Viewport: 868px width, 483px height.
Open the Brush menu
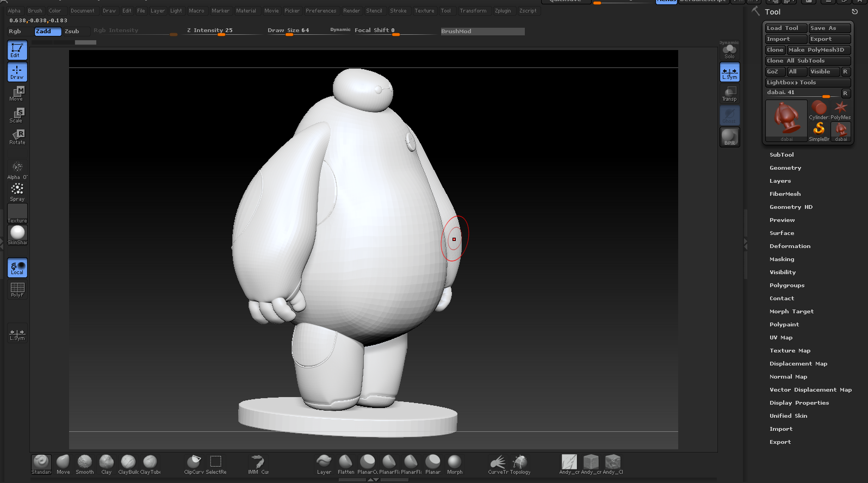pos(35,11)
